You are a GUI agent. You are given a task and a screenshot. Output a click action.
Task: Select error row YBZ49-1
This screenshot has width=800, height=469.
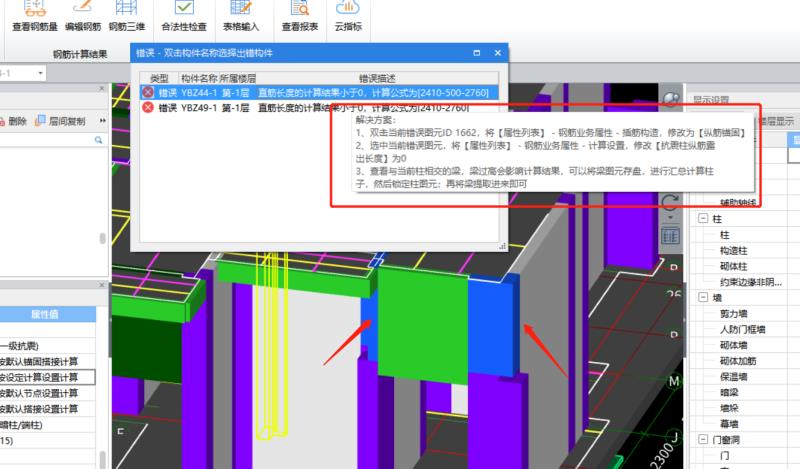[319, 108]
